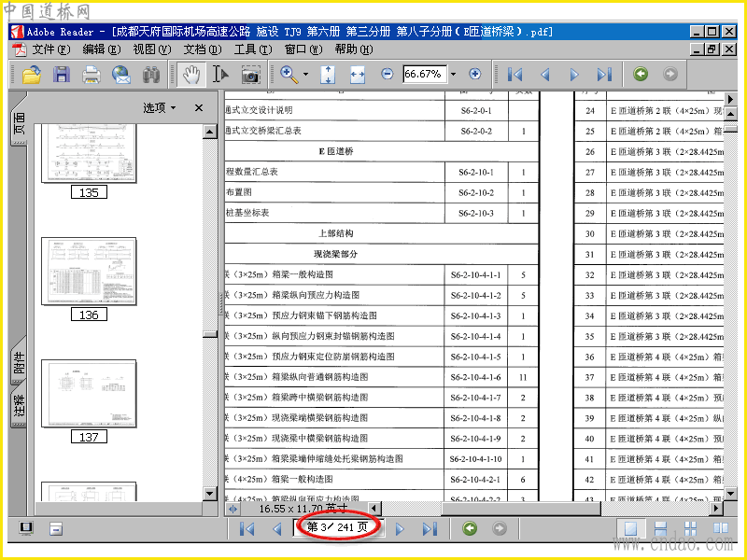Click document horizontal scroll-right arrow
747x560 pixels.
point(715,509)
